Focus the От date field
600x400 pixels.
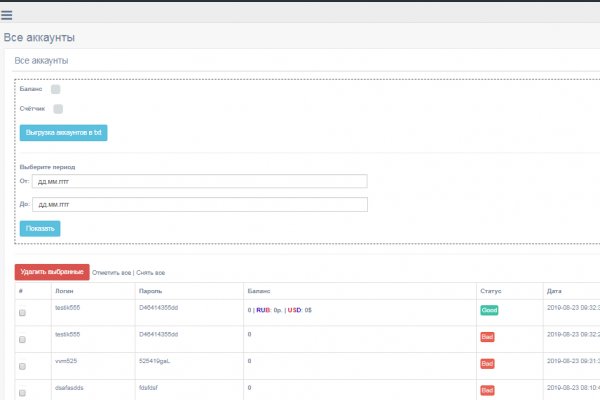click(x=200, y=181)
